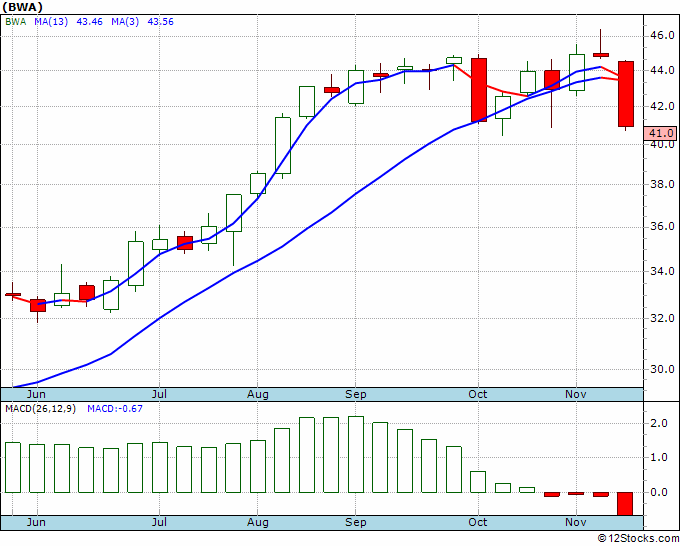
Task: Click the (BWA) chart title
Action: [x=23, y=7]
